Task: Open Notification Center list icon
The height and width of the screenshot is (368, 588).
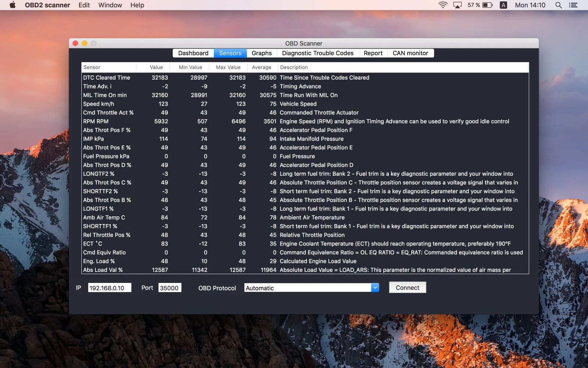Action: point(573,5)
